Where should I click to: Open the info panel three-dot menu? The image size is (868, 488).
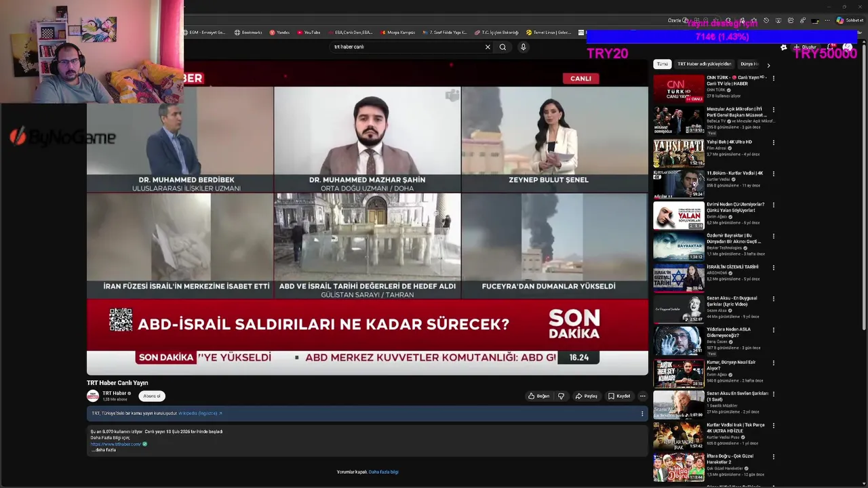pyautogui.click(x=642, y=413)
